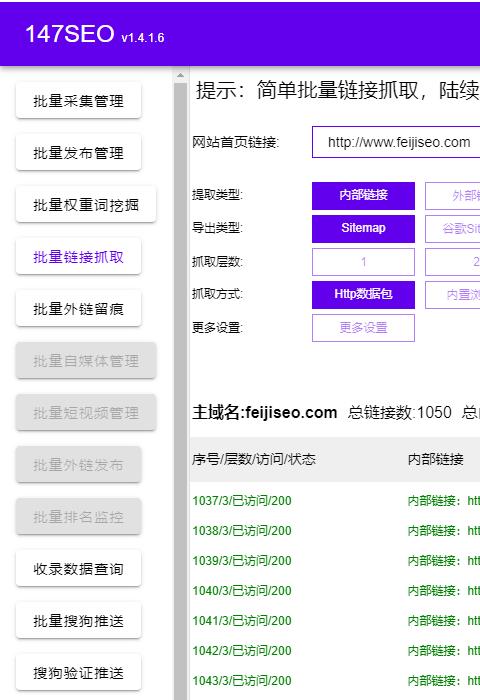Image resolution: width=480 pixels, height=700 pixels.
Task: Choose Sitemap export type
Action: pos(363,229)
